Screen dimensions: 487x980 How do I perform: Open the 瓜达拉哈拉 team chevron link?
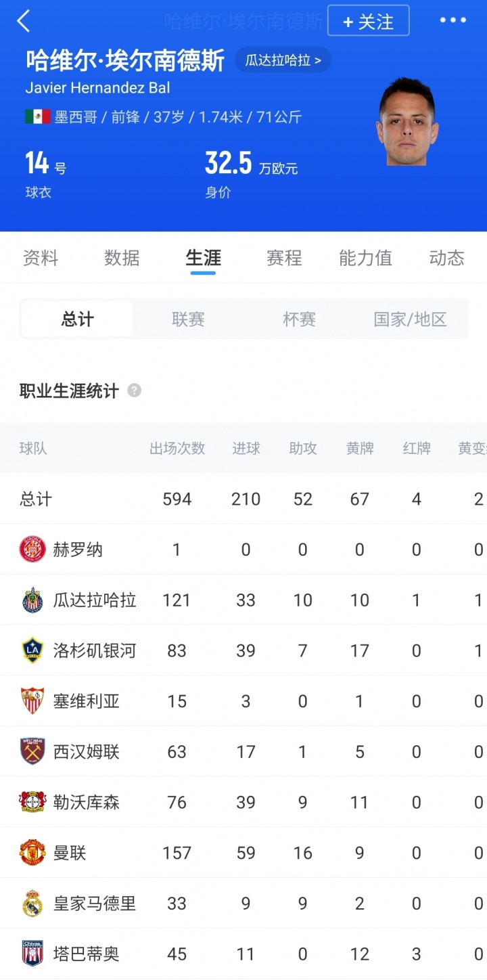283,60
